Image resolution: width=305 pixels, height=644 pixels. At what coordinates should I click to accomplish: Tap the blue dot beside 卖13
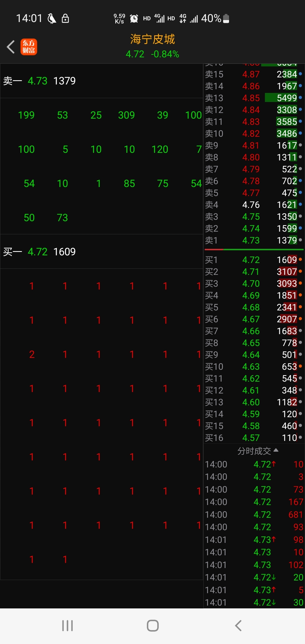coord(300,97)
